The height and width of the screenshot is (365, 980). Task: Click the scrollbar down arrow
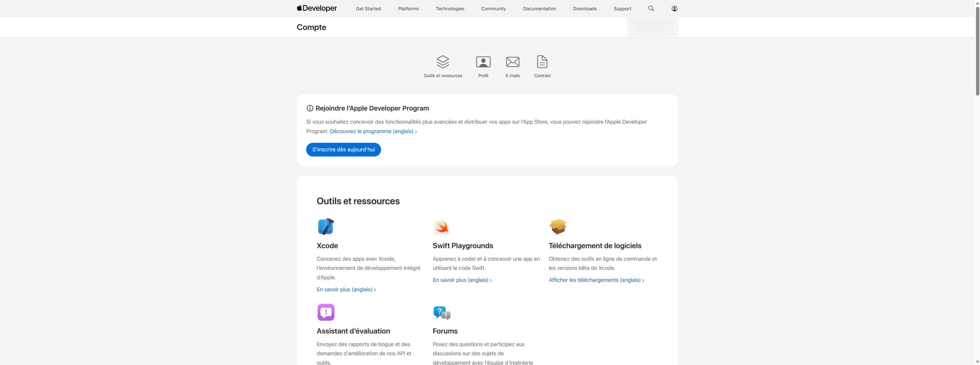pyautogui.click(x=977, y=362)
